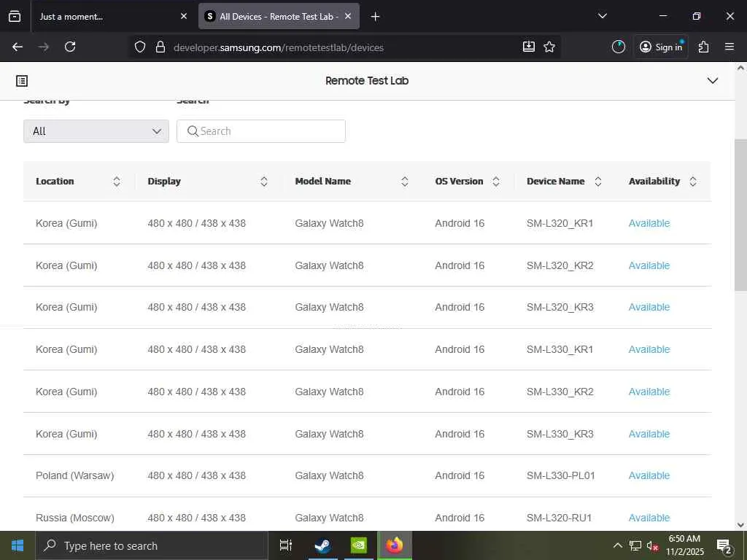747x560 pixels.
Task: Click device name 'SM-L320_KR2'
Action: point(560,265)
